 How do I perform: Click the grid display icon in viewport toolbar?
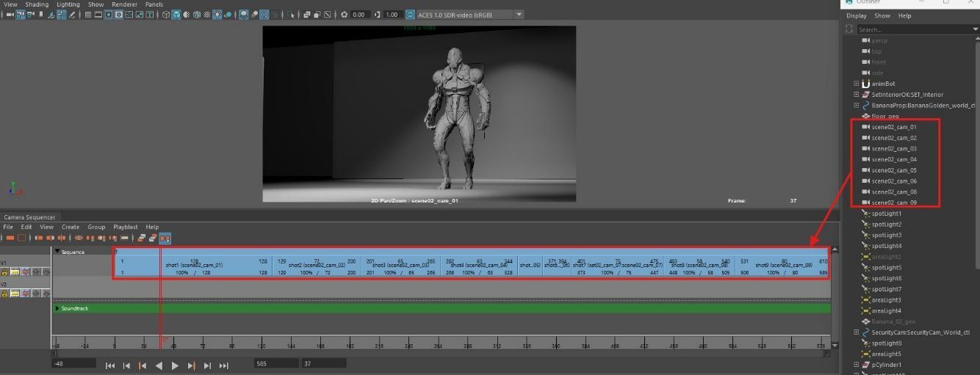88,15
